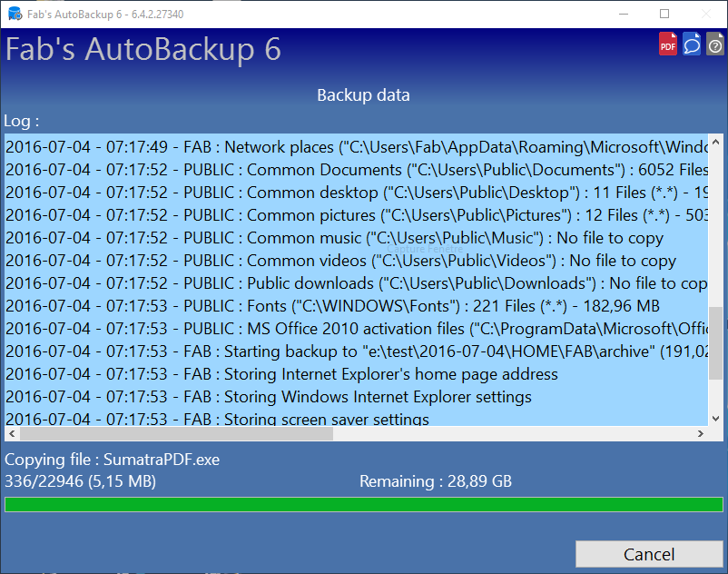Click the horizontal scrollbar thumb of log
The width and height of the screenshot is (728, 574).
[176, 434]
